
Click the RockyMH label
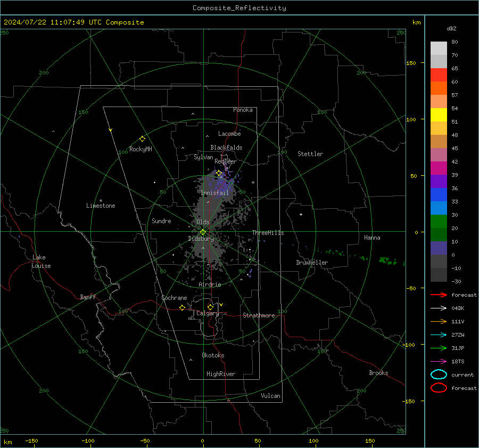pos(141,149)
